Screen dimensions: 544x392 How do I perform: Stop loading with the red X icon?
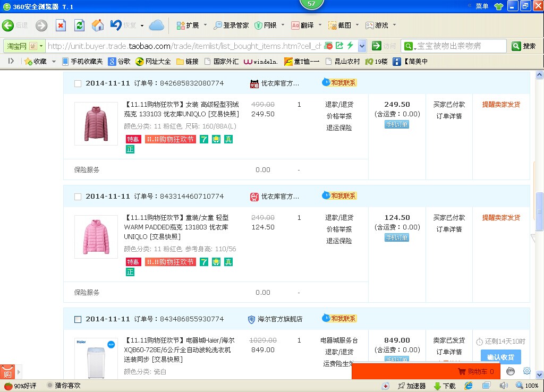pyautogui.click(x=61, y=25)
